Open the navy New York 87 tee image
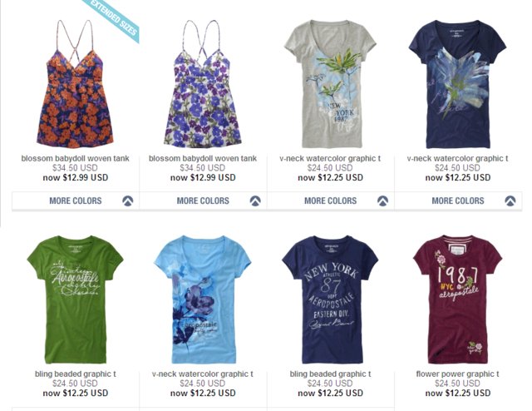 pyautogui.click(x=330, y=300)
